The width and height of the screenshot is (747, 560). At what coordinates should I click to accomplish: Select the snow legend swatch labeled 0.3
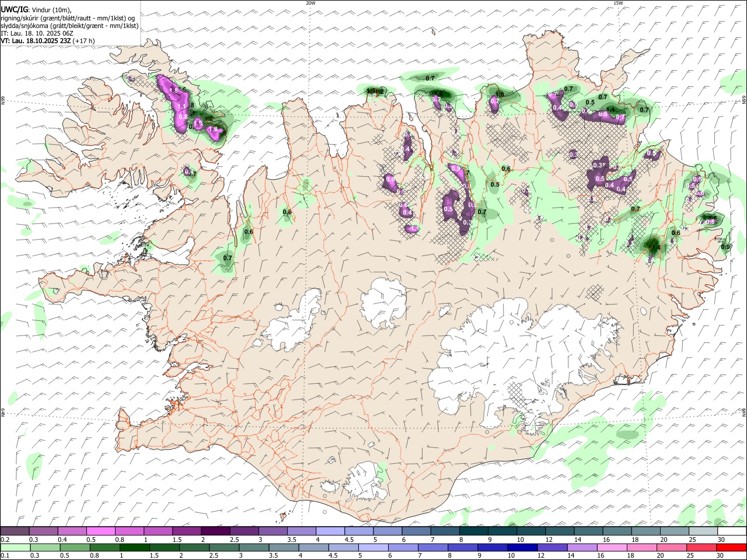[43, 531]
